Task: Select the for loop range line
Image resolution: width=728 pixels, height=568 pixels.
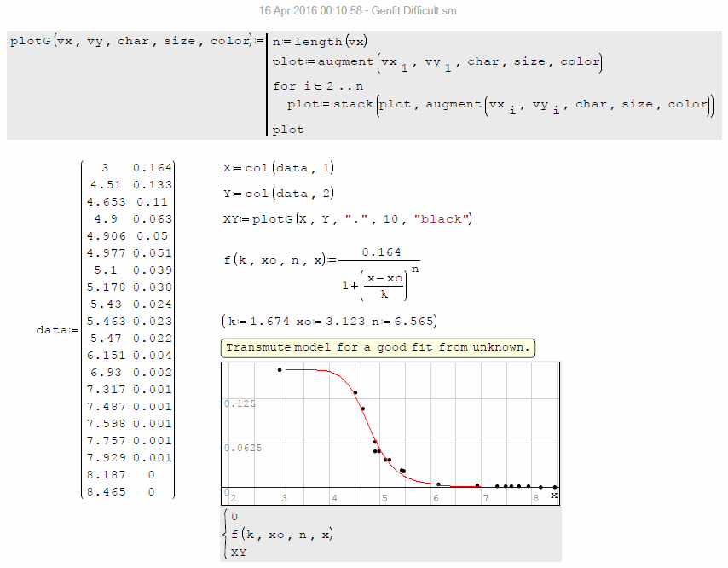Action: 317,86
